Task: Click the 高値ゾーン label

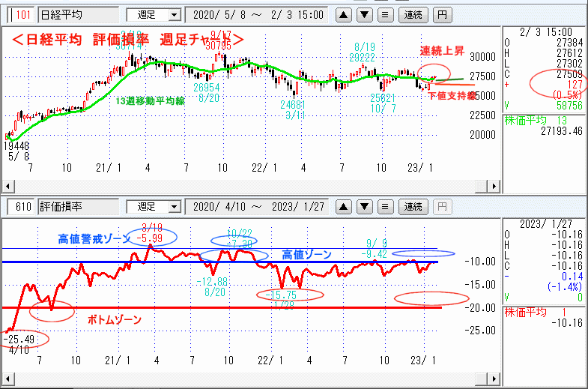Action: (307, 255)
